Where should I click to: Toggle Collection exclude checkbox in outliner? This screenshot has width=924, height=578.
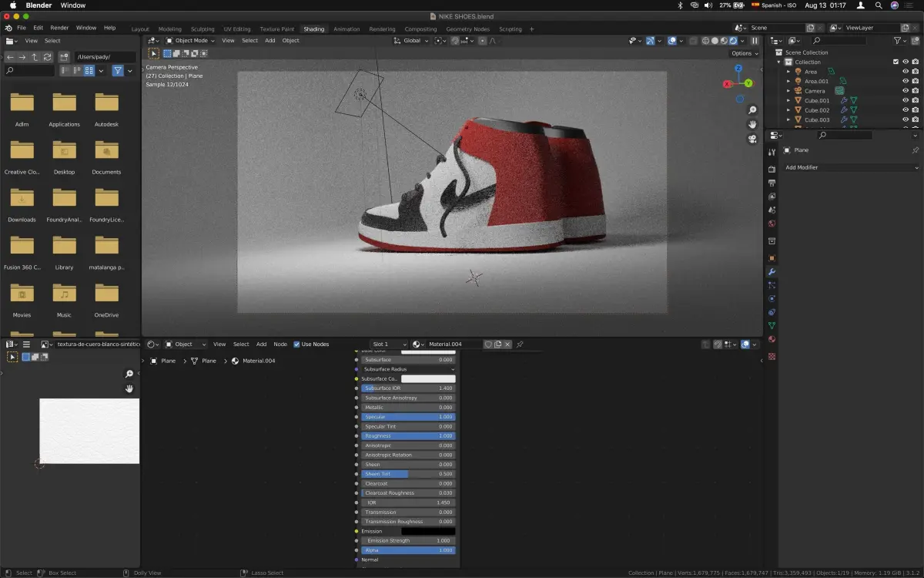[x=896, y=62]
